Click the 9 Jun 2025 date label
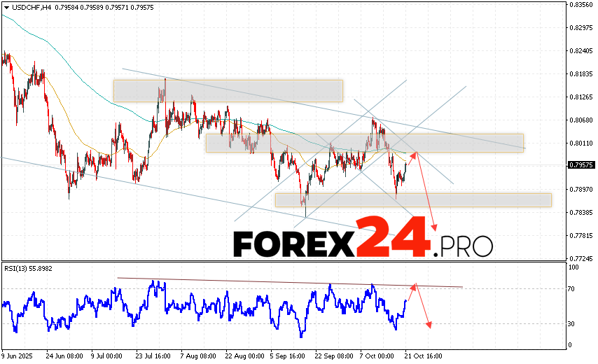The height and width of the screenshot is (364, 598). tap(19, 356)
